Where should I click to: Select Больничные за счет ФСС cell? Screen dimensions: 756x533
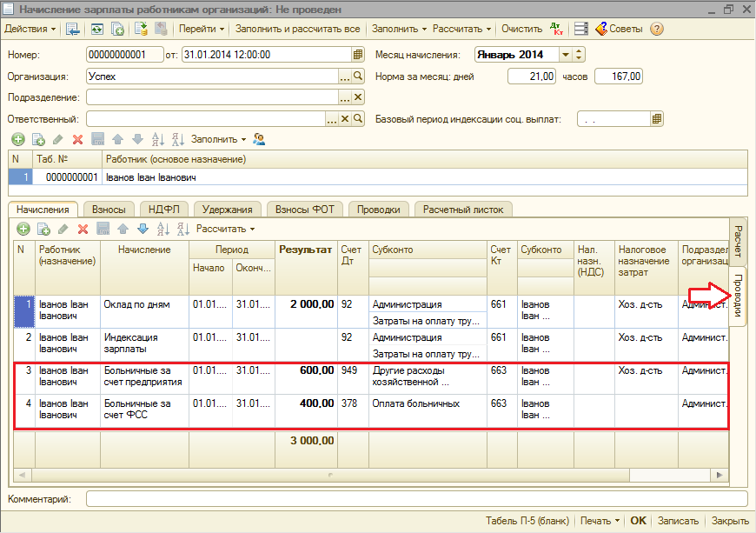pyautogui.click(x=144, y=410)
